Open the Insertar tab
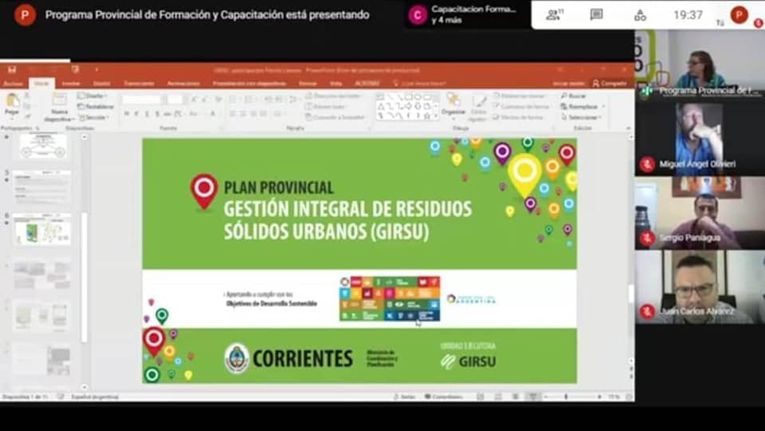765x431 pixels. 71,83
